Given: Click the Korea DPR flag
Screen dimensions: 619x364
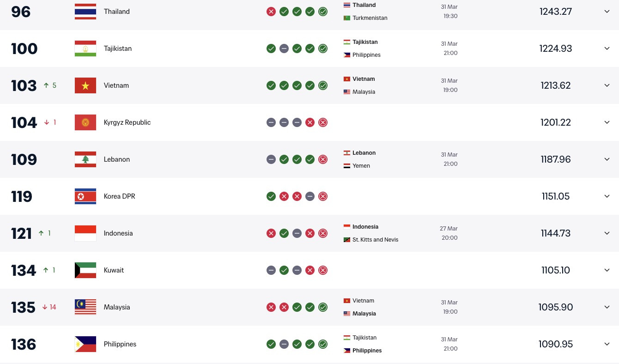Looking at the screenshot, I should [85, 196].
